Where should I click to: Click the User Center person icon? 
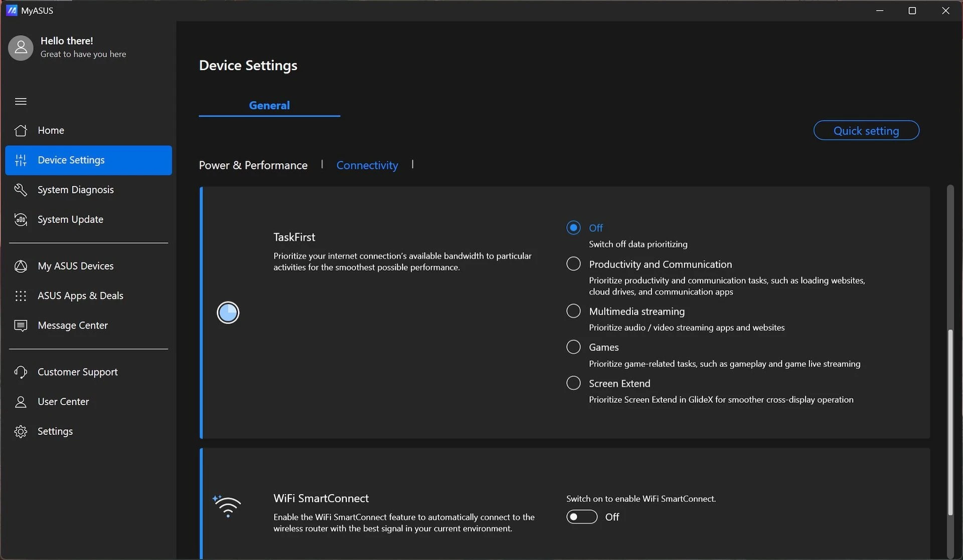(x=21, y=402)
